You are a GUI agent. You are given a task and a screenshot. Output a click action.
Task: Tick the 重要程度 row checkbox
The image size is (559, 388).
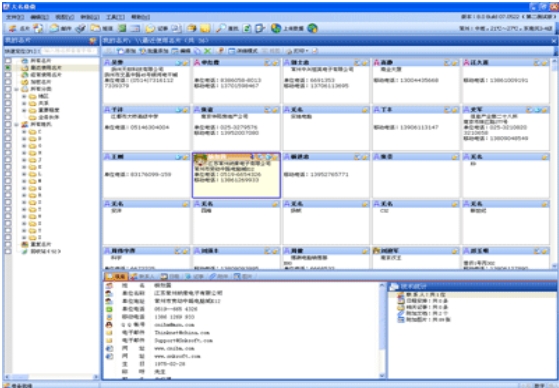[8, 110]
